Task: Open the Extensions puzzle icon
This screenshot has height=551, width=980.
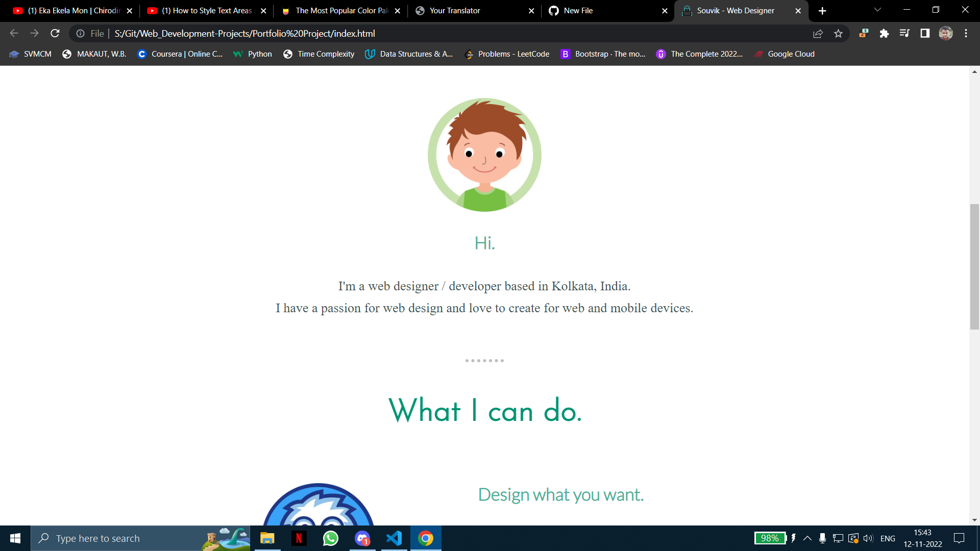Action: coord(885,33)
